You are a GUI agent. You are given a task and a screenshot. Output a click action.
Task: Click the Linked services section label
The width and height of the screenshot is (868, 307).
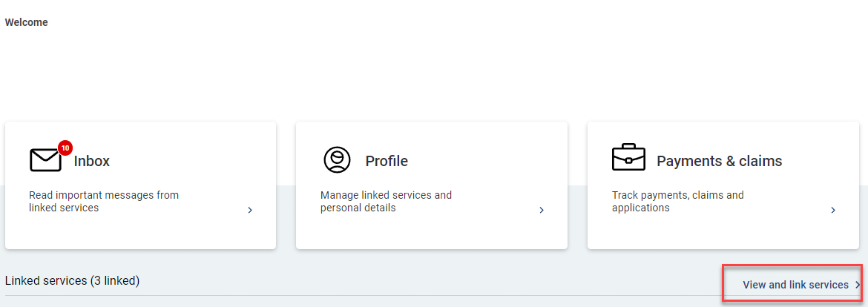click(46, 280)
